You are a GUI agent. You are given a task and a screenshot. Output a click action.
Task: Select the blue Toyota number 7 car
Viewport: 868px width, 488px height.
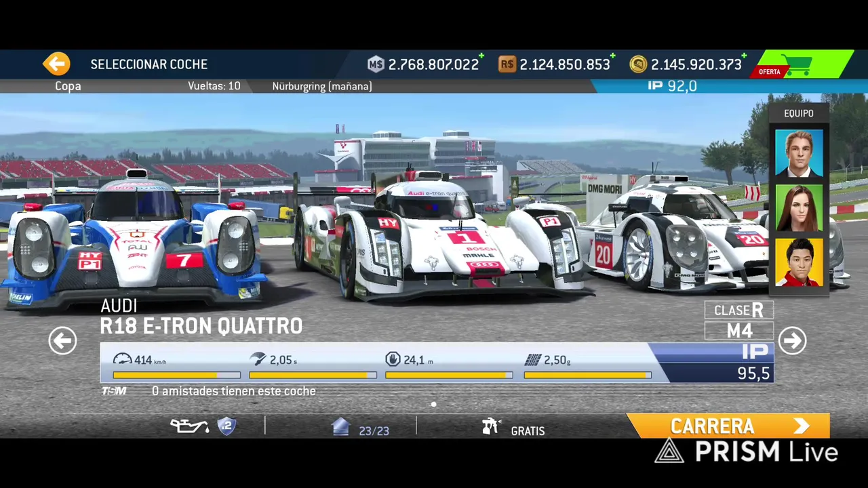[136, 241]
